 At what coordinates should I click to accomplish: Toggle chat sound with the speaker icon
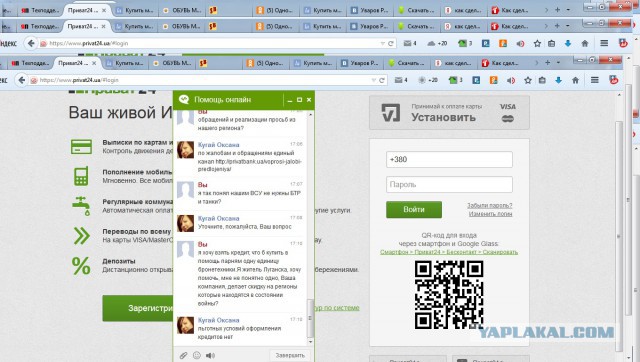pos(210,355)
